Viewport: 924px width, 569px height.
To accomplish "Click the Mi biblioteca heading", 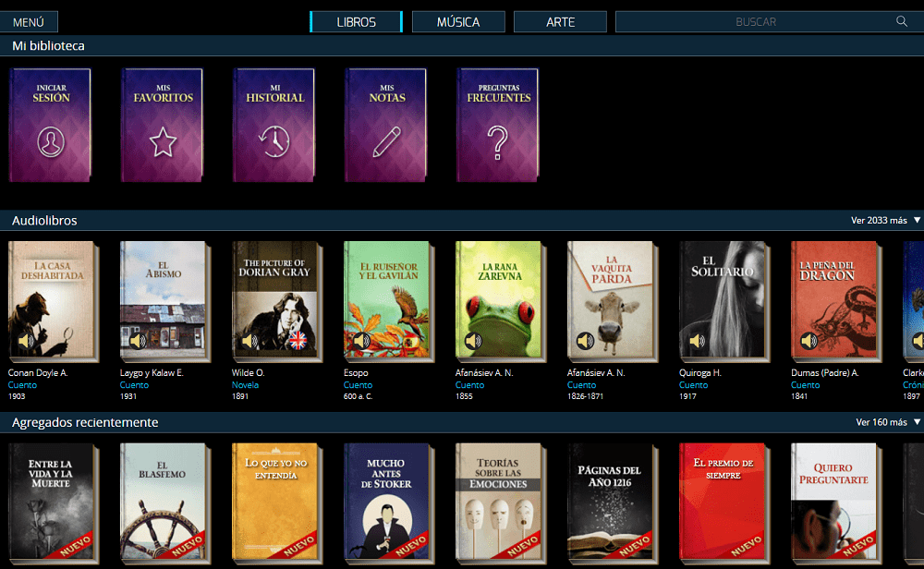I will [48, 46].
